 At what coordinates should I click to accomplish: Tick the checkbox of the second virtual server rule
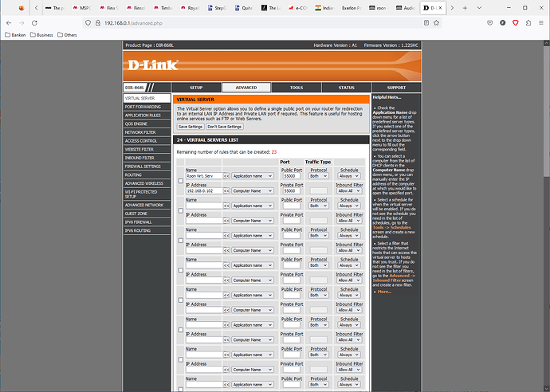(179, 212)
